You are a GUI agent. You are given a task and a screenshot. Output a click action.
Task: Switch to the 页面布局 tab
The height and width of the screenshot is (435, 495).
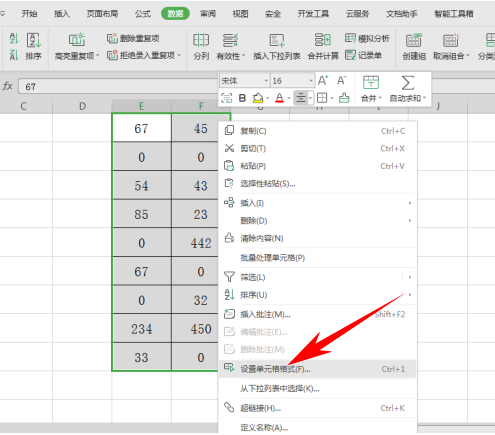[x=102, y=14]
